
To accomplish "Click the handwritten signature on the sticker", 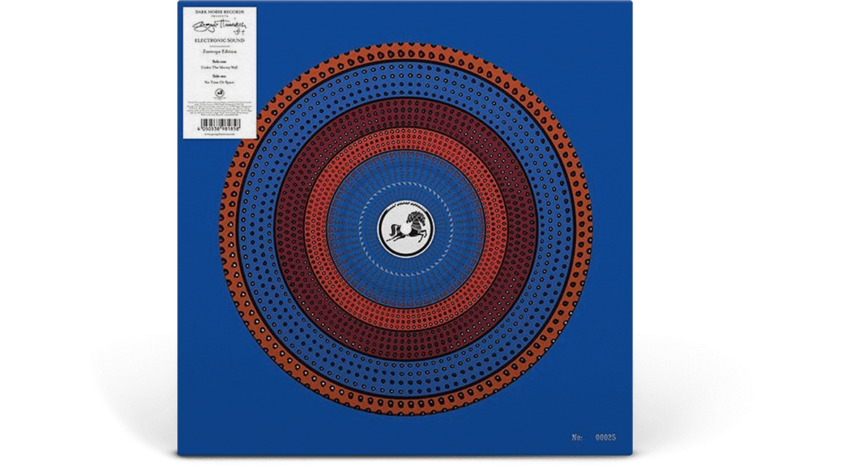I will point(220,27).
